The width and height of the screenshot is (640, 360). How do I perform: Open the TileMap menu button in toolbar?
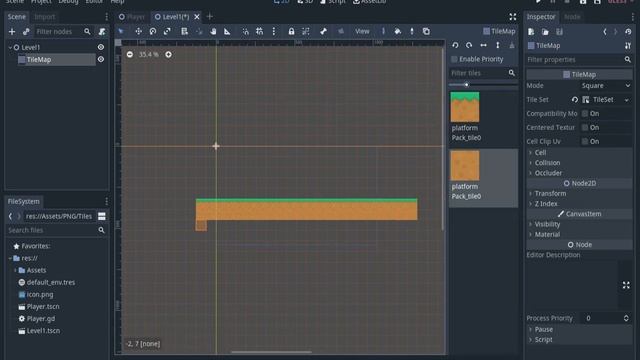(x=499, y=31)
